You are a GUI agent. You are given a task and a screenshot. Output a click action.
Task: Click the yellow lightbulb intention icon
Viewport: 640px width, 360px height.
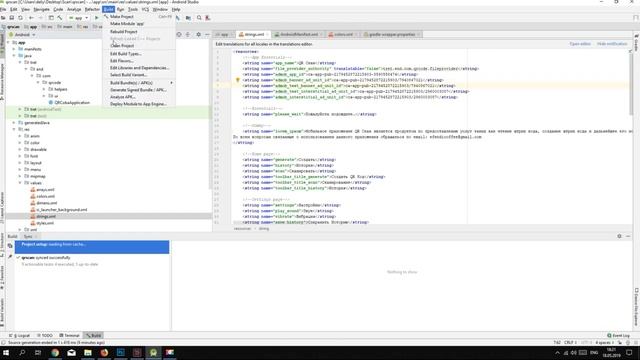point(238,80)
